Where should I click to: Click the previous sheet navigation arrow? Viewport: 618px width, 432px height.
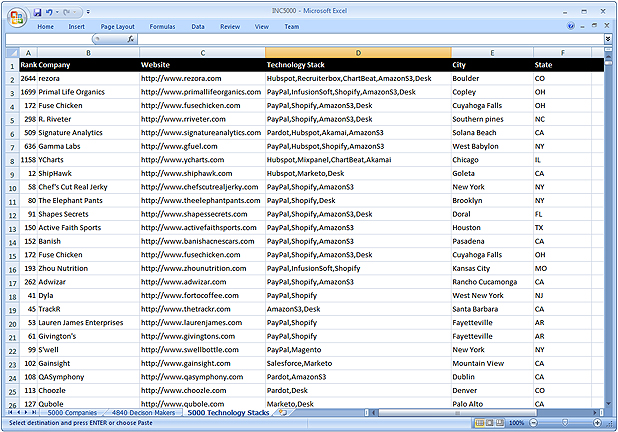pos(19,413)
